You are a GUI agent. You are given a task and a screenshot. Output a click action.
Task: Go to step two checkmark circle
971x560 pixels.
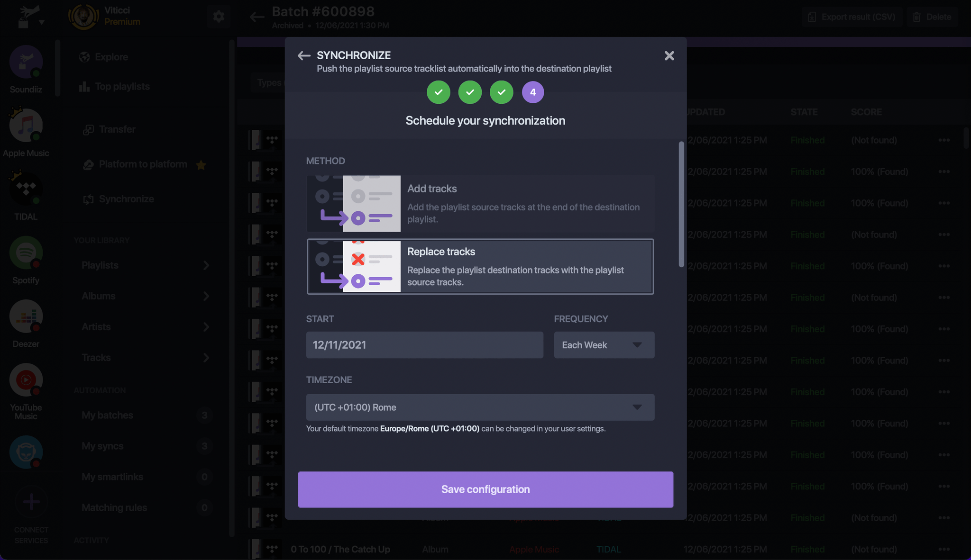point(470,92)
